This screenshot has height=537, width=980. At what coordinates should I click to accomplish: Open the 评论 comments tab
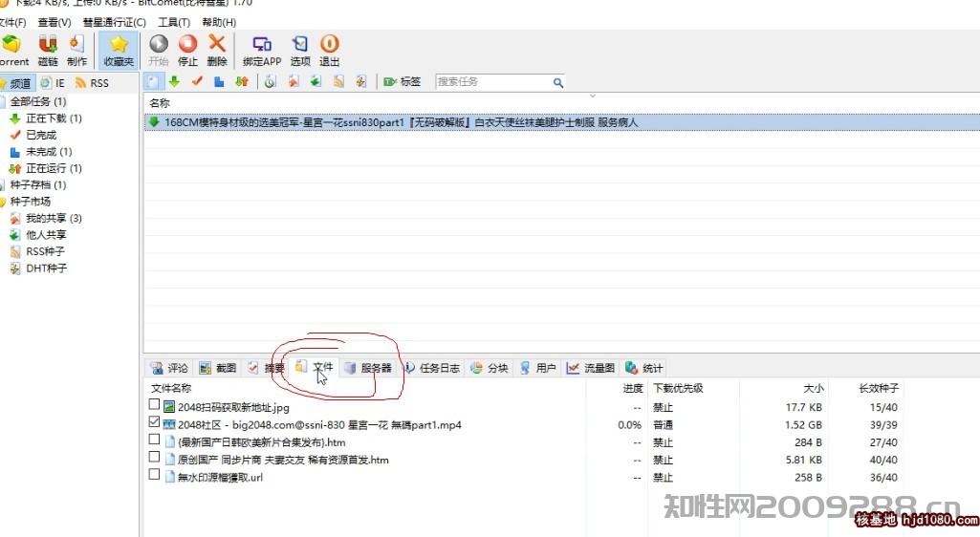point(168,368)
